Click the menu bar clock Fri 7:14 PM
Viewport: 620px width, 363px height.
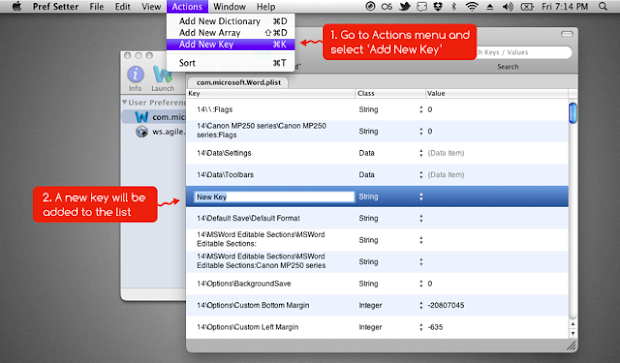[565, 7]
